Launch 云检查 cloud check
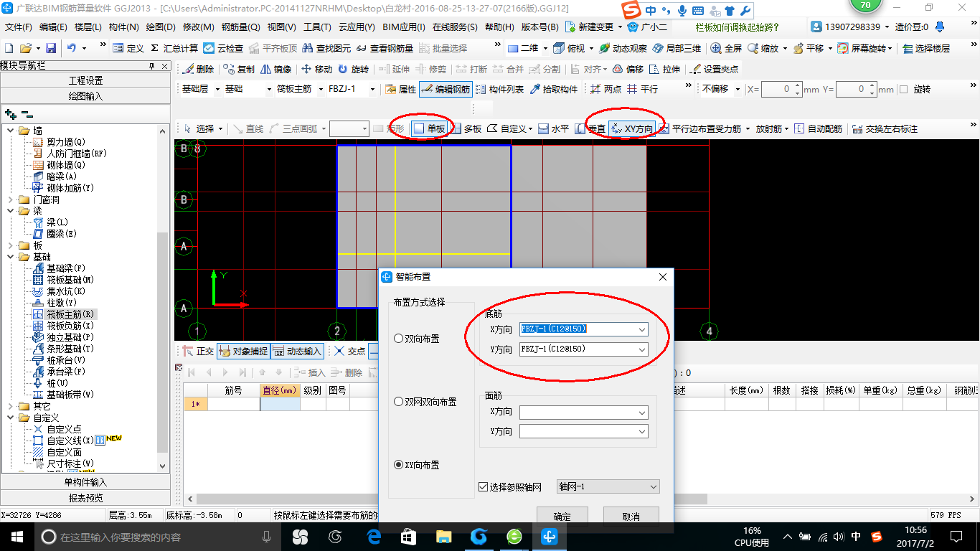This screenshot has width=980, height=551. point(223,48)
